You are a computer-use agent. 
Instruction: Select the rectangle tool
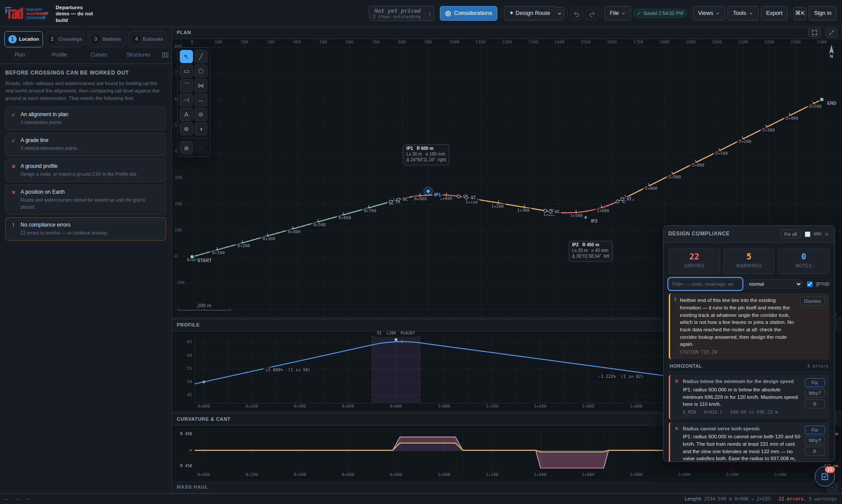point(186,71)
